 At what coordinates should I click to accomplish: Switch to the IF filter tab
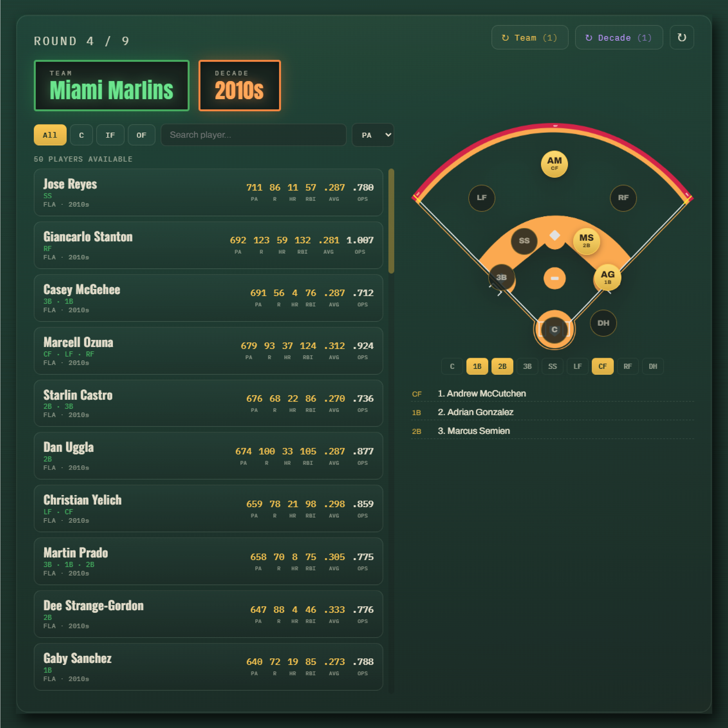pos(110,135)
